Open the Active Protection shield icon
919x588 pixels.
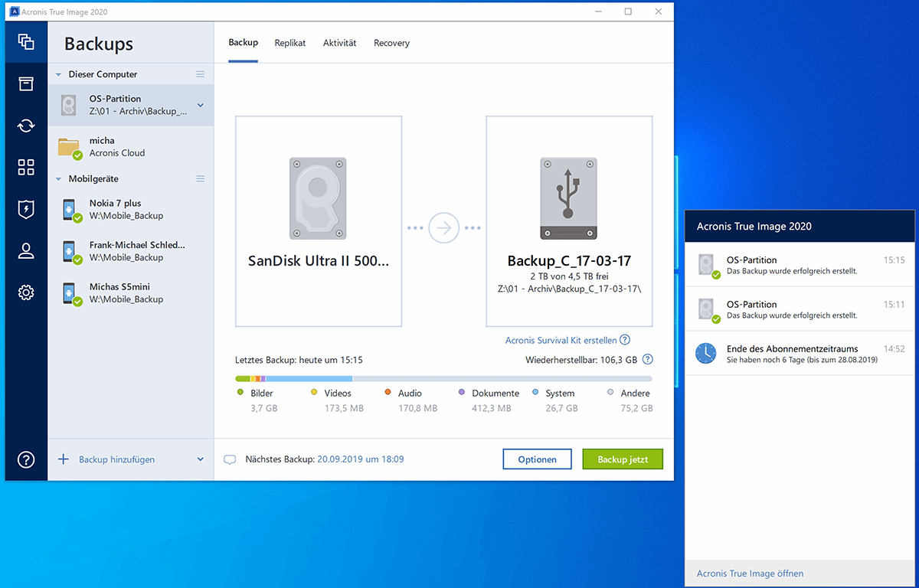(26, 209)
